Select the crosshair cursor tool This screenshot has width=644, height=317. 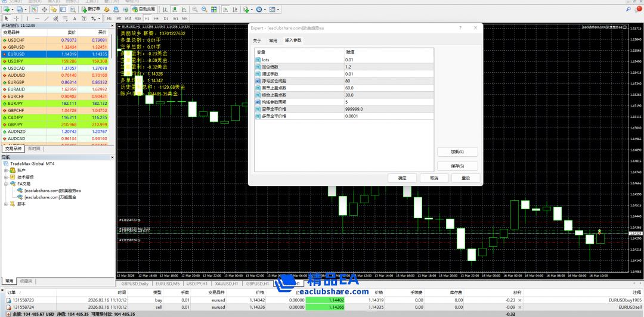(17, 18)
